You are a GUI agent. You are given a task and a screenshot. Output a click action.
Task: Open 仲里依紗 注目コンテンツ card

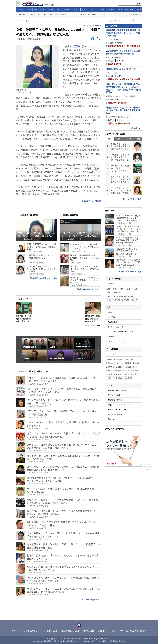[24, 312]
